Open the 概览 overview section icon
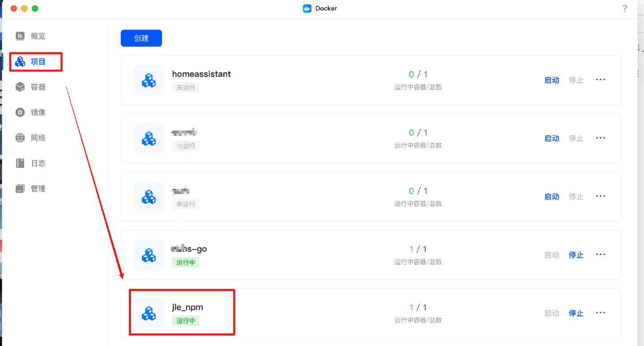This screenshot has width=644, height=346. [x=20, y=36]
